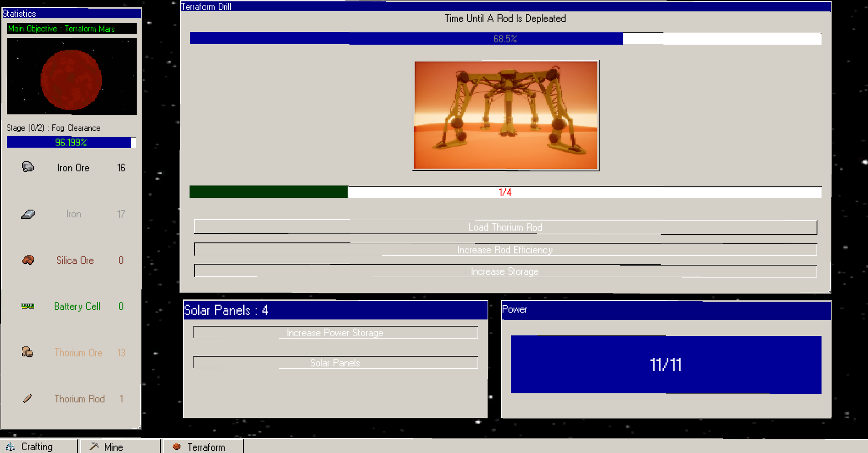This screenshot has height=453, width=868.
Task: Click Iron count 17
Action: point(121,214)
